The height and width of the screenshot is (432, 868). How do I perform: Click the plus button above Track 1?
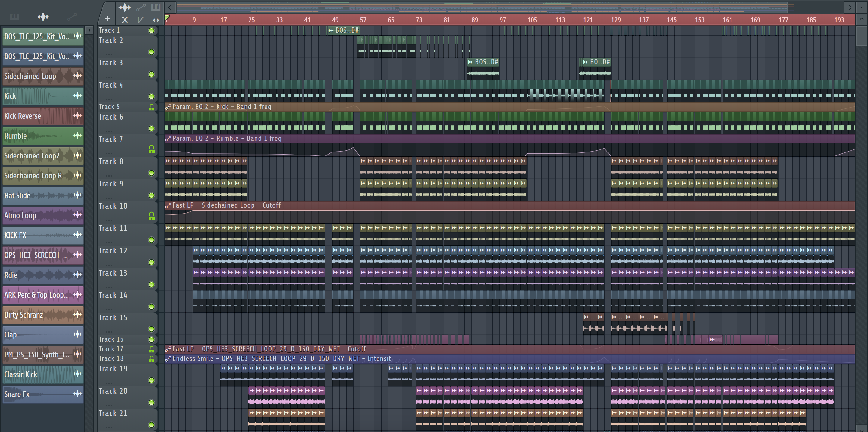[x=108, y=18]
